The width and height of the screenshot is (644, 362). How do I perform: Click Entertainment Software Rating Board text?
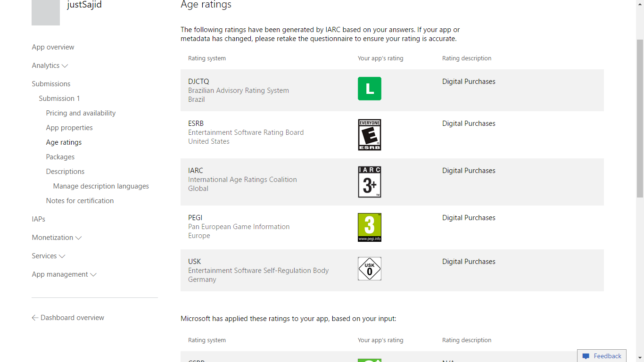pyautogui.click(x=246, y=132)
